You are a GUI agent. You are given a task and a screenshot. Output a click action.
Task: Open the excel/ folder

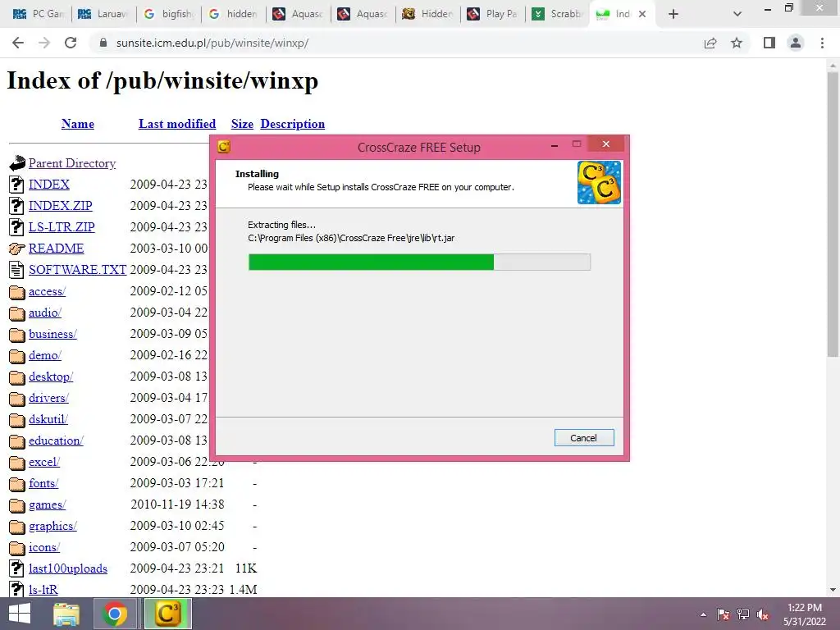click(x=44, y=462)
